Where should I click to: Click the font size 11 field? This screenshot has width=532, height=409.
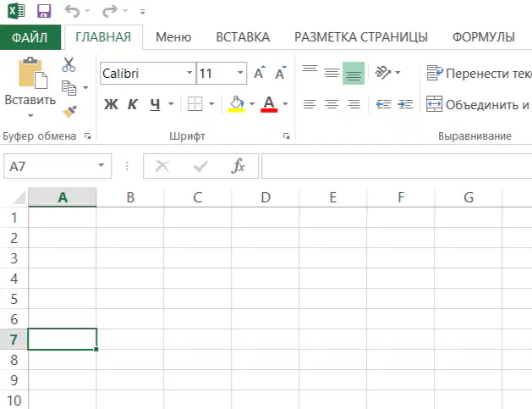coord(217,73)
